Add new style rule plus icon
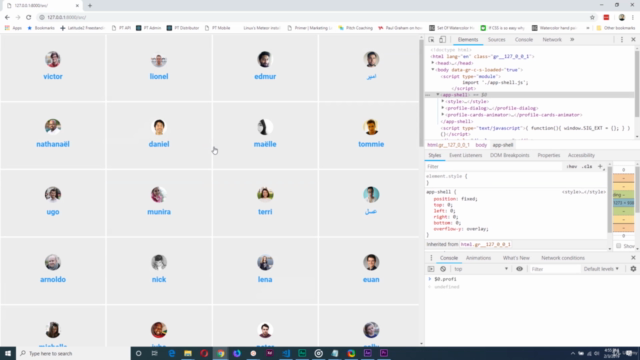 (600, 167)
